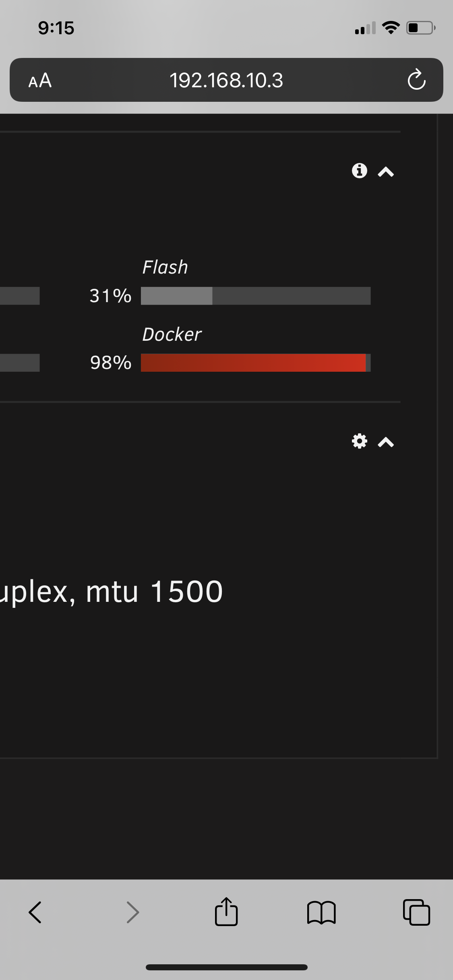Viewport: 453px width, 980px height.
Task: Open interface settings via the gear icon
Action: [x=360, y=441]
